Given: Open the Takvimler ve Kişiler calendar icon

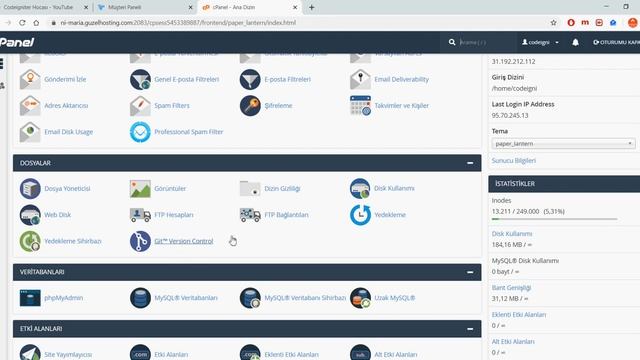Looking at the screenshot, I should coord(360,106).
